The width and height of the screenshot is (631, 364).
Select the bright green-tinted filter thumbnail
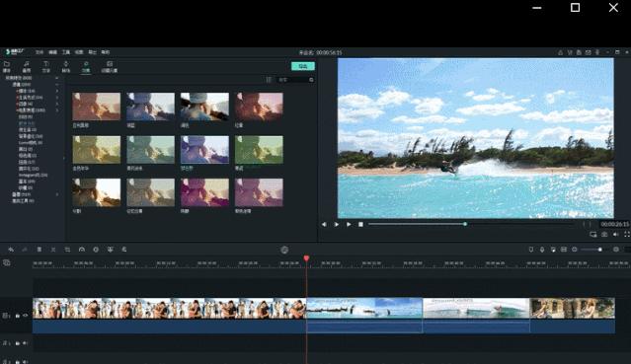[259, 150]
